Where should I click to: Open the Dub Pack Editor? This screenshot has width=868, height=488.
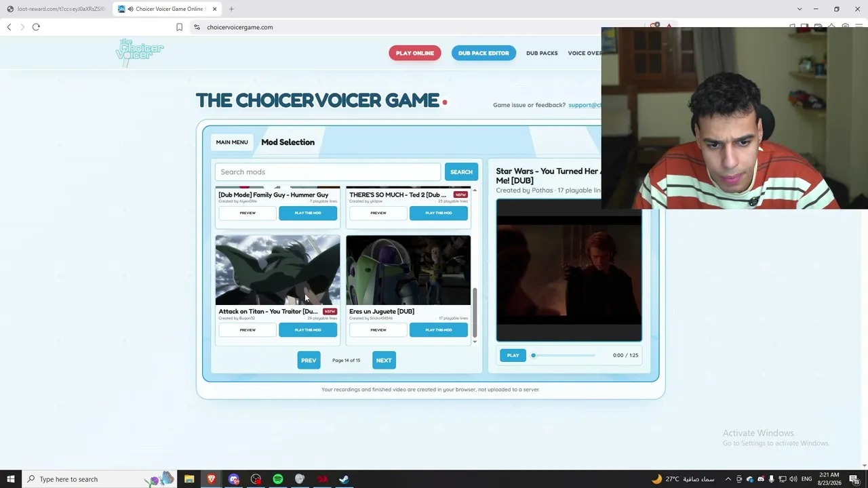[x=484, y=53]
